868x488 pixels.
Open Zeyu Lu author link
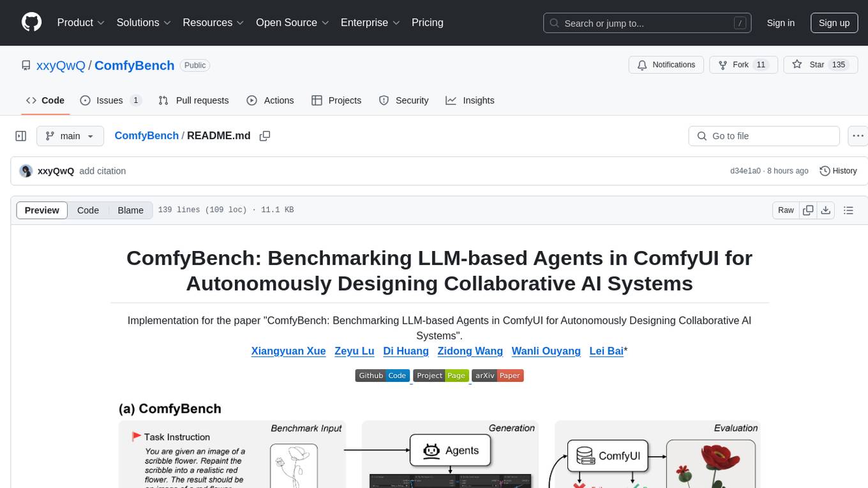[x=354, y=351]
